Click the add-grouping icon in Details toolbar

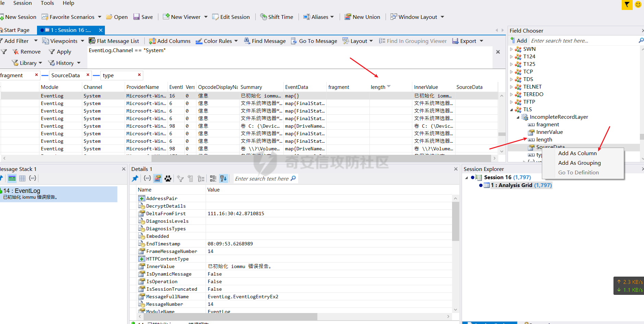(201, 178)
